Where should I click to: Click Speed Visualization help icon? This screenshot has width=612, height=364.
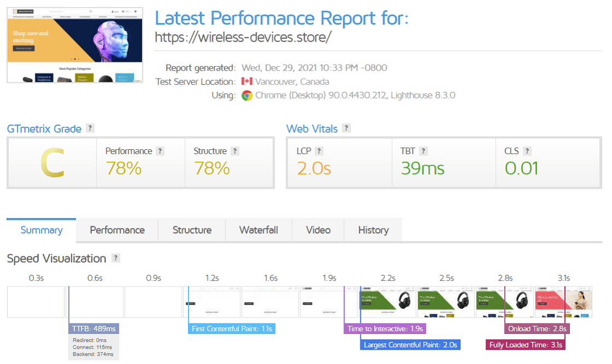click(x=115, y=259)
